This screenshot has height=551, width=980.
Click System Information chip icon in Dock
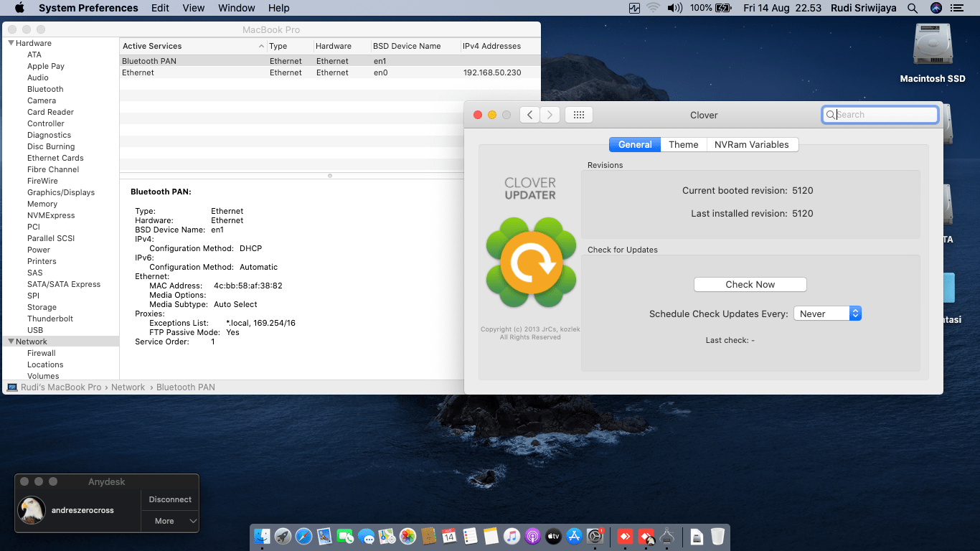coord(667,536)
